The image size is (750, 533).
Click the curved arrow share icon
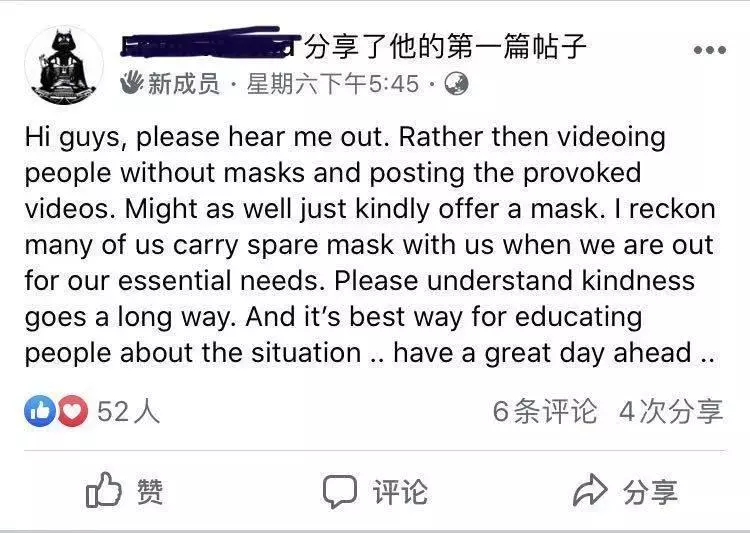point(590,489)
